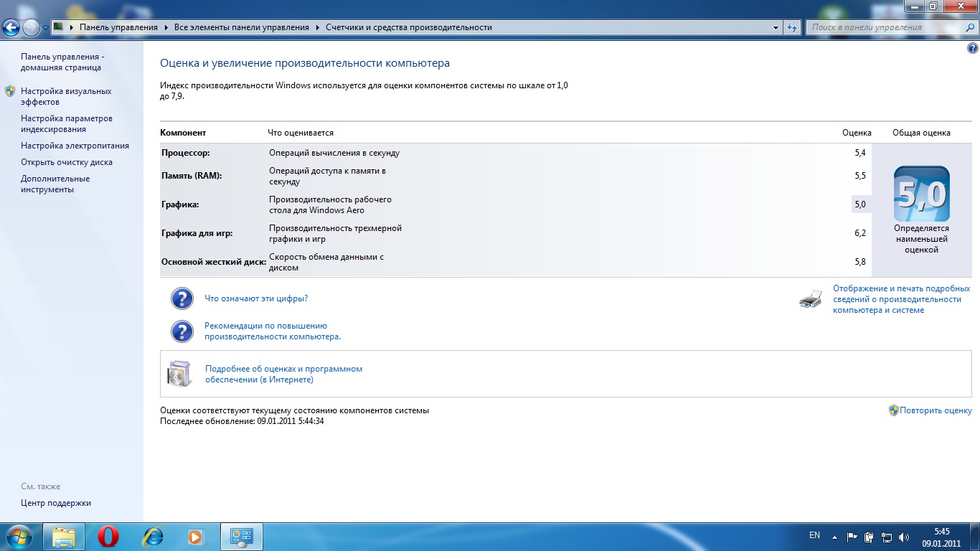Click the 'Повторить оценку' link
This screenshot has width=980, height=551.
(x=936, y=410)
